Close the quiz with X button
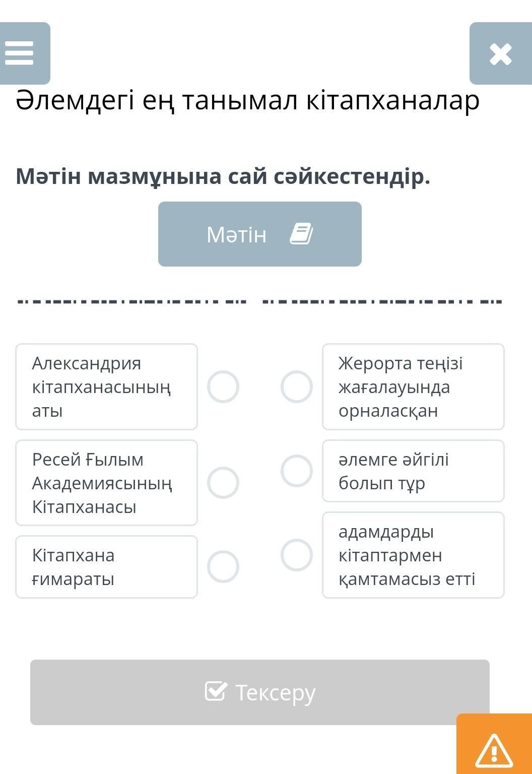Screen dimensions: 532x774 click(x=500, y=54)
